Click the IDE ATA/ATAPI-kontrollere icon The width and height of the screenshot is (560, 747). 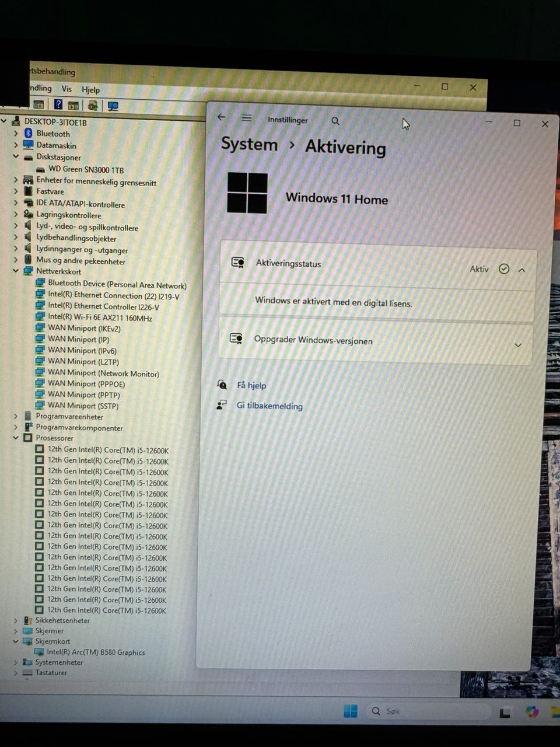click(28, 203)
